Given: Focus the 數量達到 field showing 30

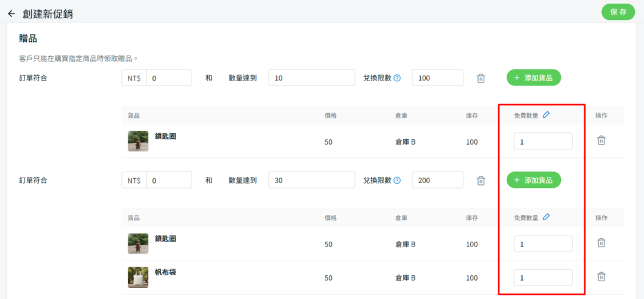Looking at the screenshot, I should click(312, 181).
